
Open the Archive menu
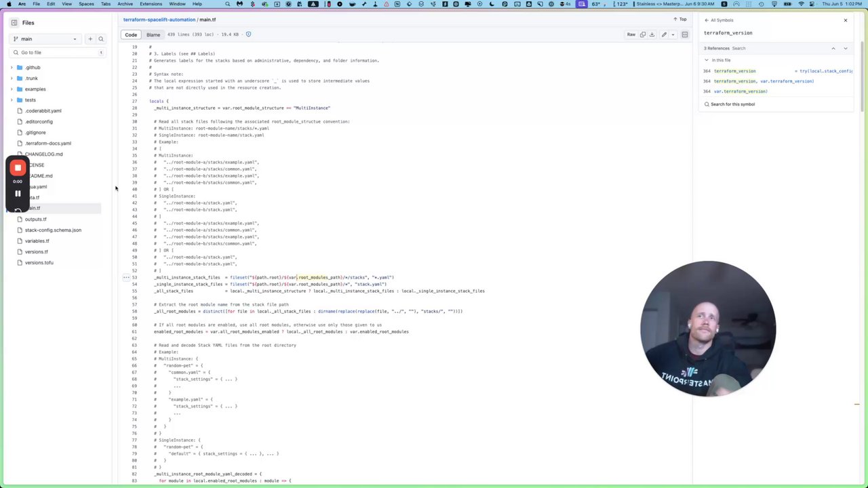click(x=125, y=3)
